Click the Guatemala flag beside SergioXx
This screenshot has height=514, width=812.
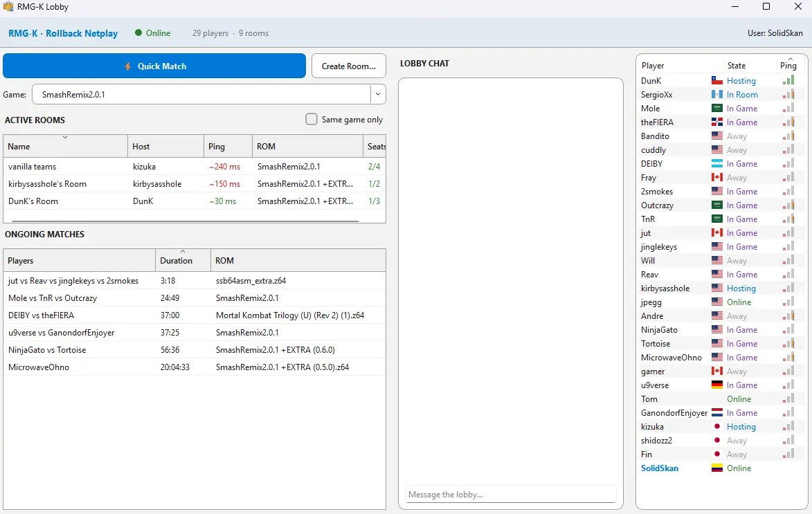[716, 94]
